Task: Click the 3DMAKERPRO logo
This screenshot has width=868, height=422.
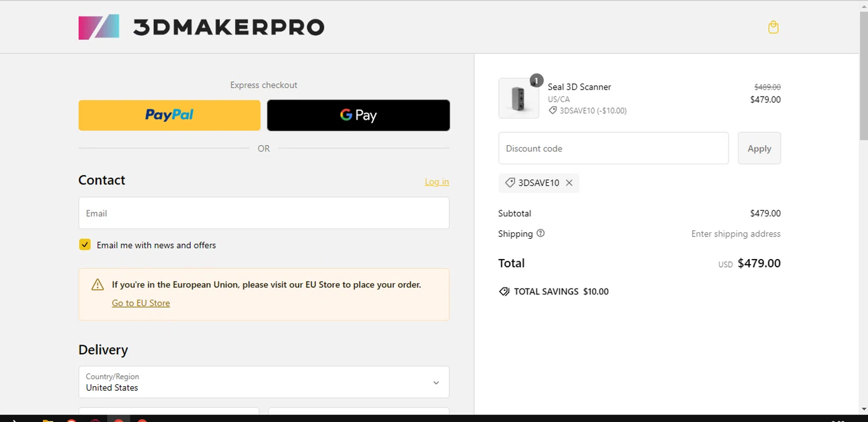Action: [x=201, y=27]
